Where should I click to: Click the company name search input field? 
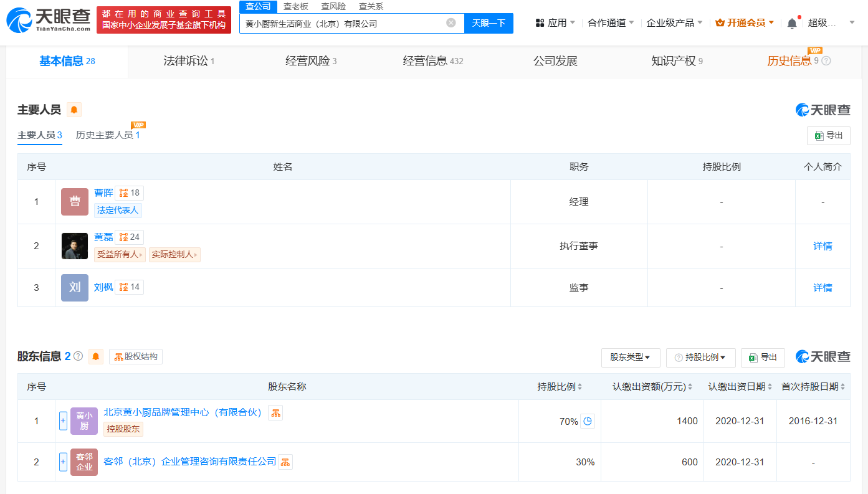[x=343, y=23]
